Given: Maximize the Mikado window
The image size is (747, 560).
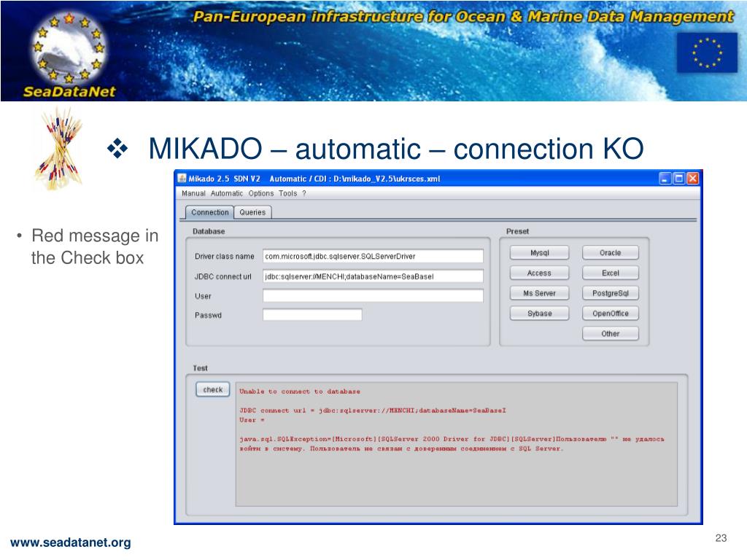Looking at the screenshot, I should coord(679,179).
